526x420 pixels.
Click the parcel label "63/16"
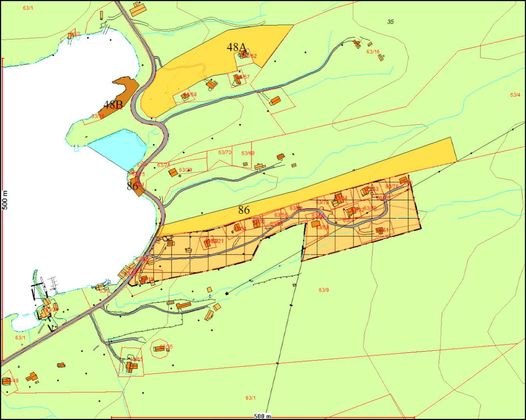pyautogui.click(x=373, y=52)
